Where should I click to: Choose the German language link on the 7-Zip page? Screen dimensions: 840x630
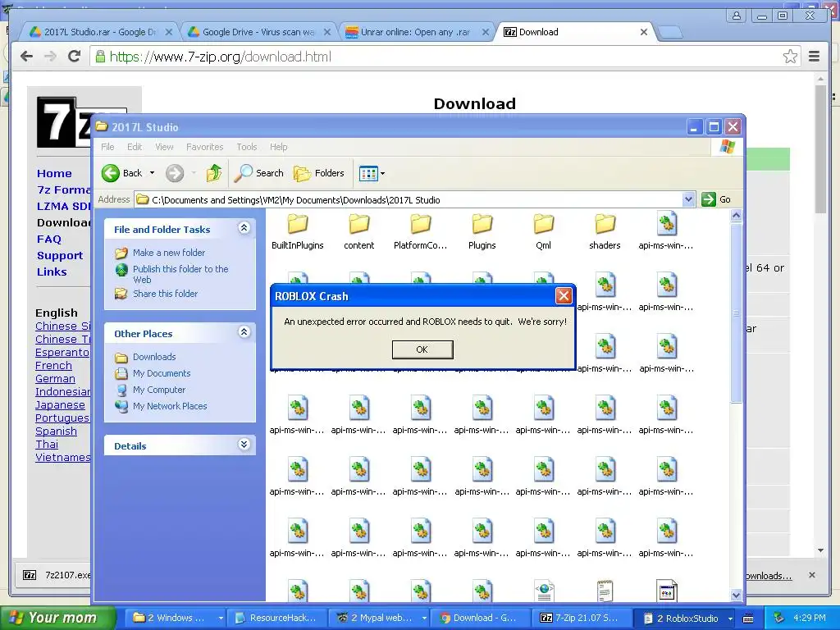pyautogui.click(x=55, y=379)
